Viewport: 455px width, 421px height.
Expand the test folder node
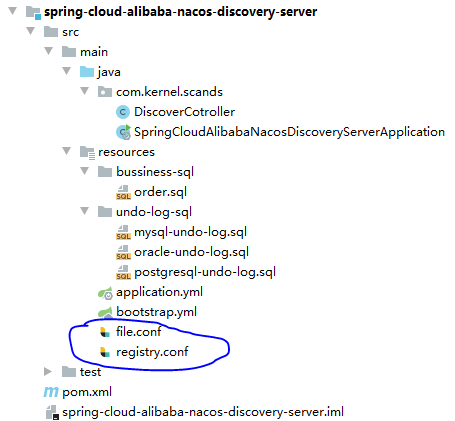(48, 372)
